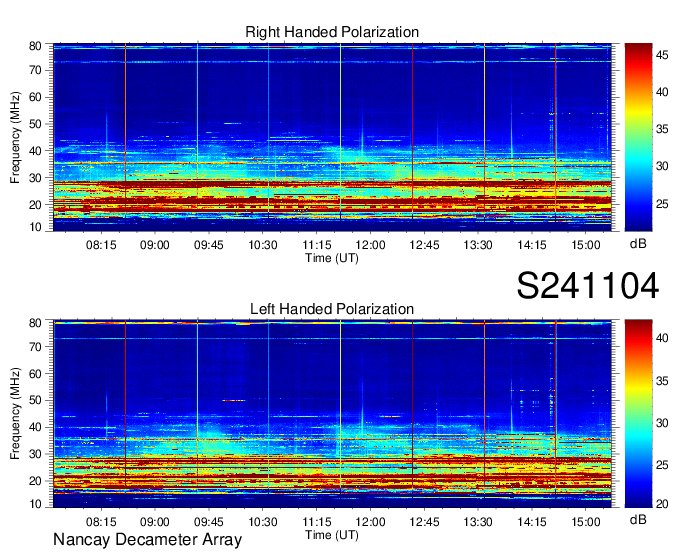Click the 50 MHz tick of the top plot
Image resolution: width=680 pixels, height=552 pixels.
pos(35,124)
